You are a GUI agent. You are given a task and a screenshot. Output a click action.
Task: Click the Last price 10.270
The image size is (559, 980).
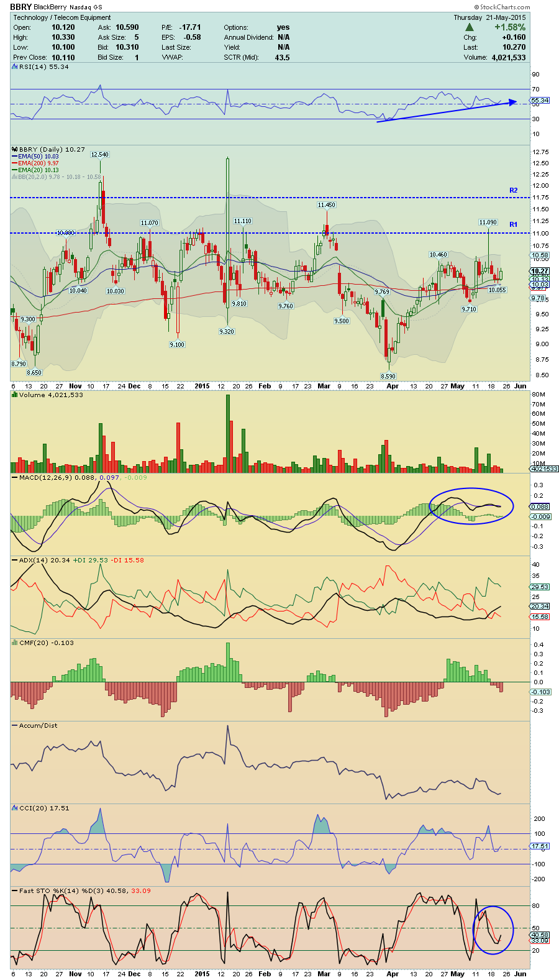pos(514,47)
